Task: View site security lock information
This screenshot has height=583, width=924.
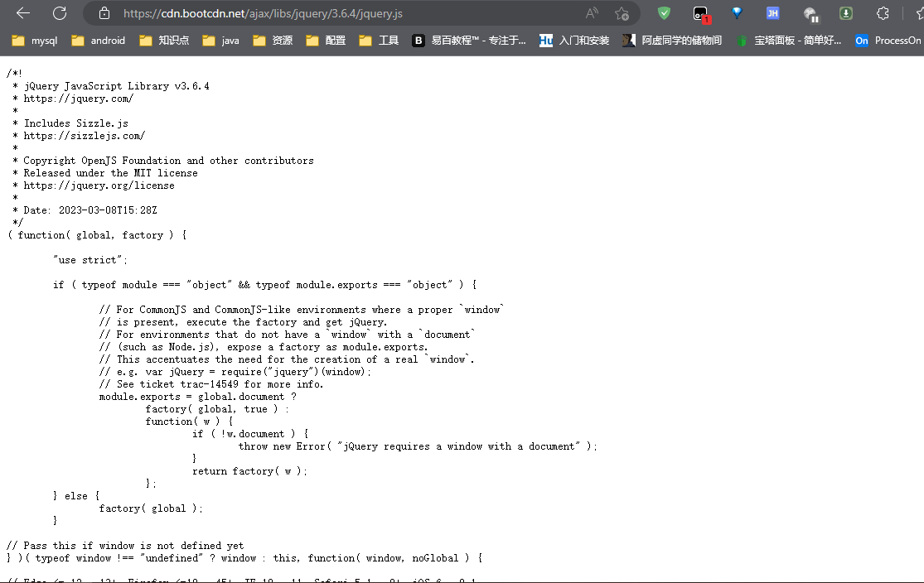Action: click(104, 13)
